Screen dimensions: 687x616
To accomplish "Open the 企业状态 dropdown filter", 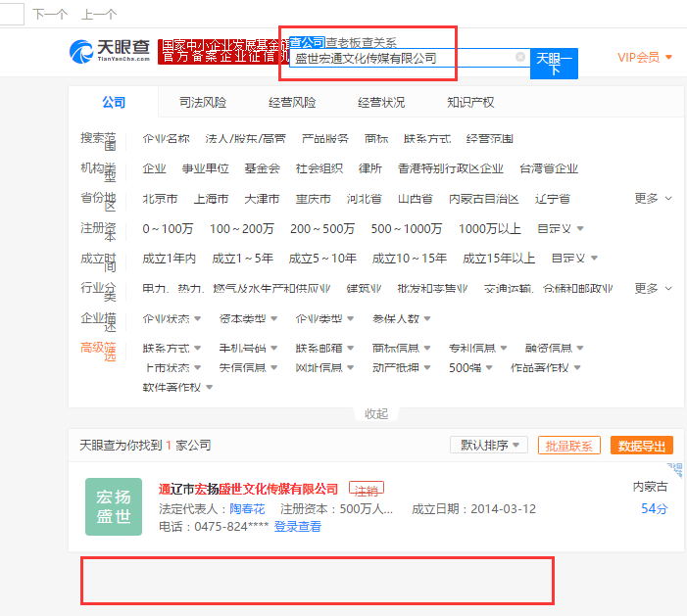I will click(172, 318).
